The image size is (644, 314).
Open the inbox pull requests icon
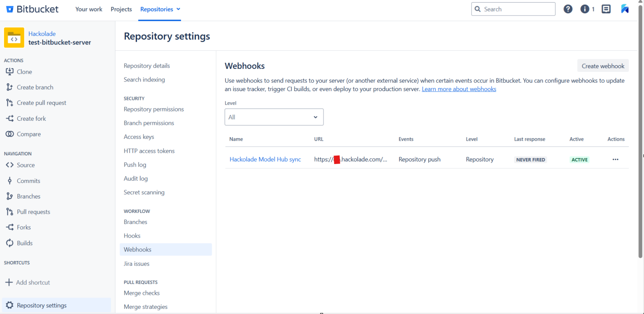click(606, 9)
